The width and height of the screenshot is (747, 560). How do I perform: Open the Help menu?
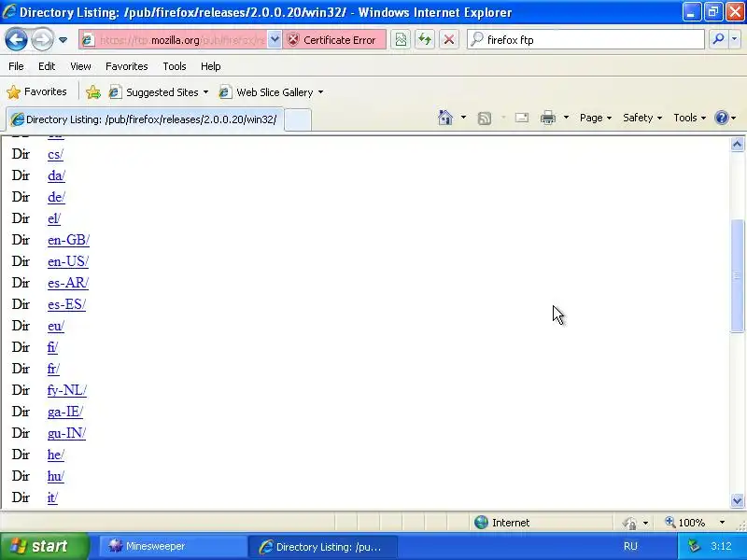click(x=211, y=66)
